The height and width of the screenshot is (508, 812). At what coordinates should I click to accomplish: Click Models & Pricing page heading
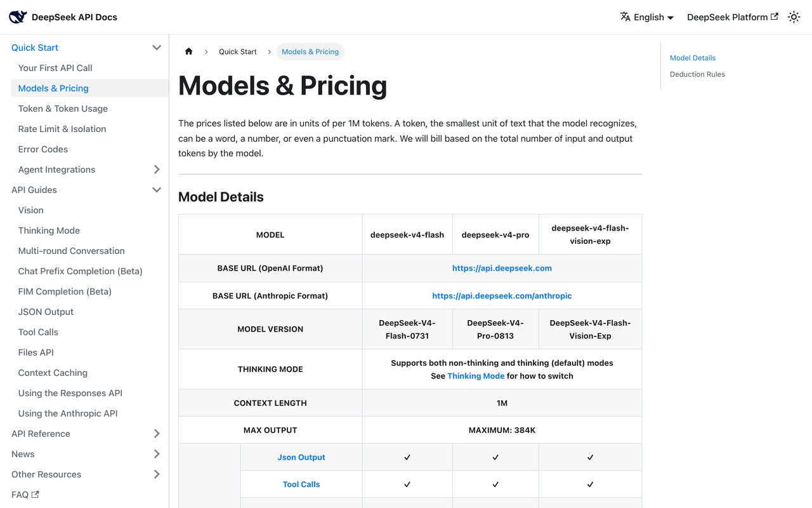pyautogui.click(x=283, y=86)
